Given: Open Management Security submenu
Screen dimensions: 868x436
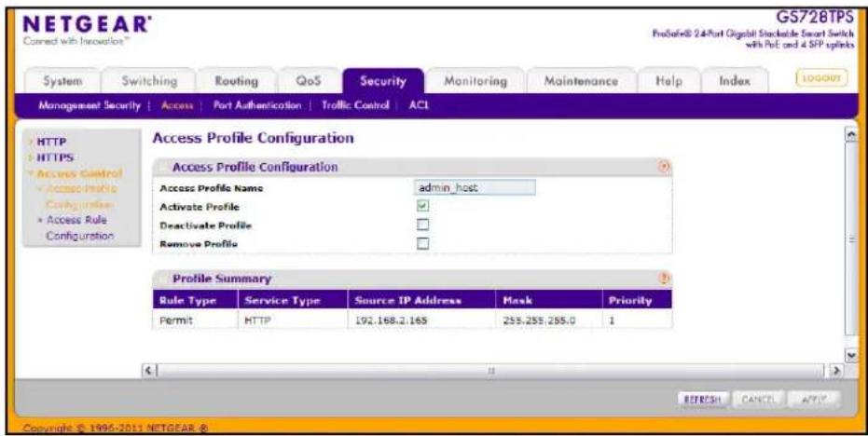Looking at the screenshot, I should pyautogui.click(x=90, y=105).
